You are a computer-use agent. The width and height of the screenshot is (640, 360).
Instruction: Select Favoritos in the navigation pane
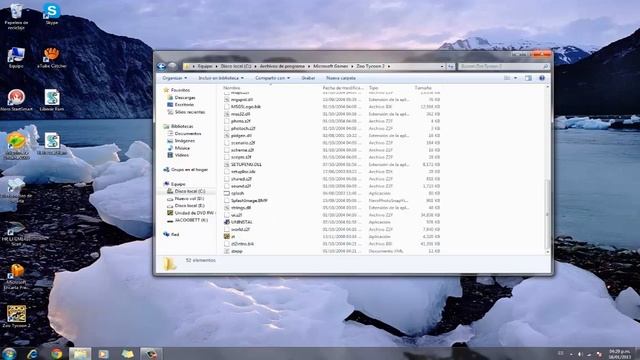pos(180,90)
